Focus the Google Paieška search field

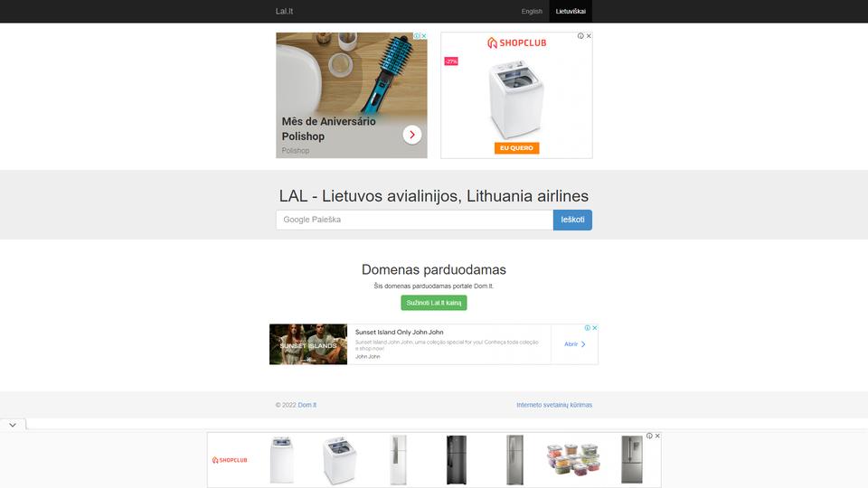tap(415, 220)
